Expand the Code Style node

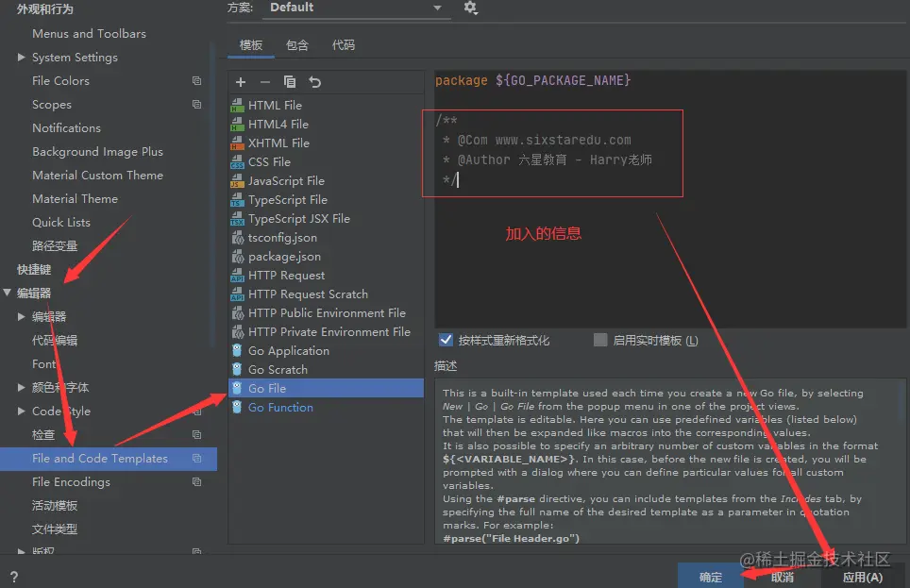(22, 411)
